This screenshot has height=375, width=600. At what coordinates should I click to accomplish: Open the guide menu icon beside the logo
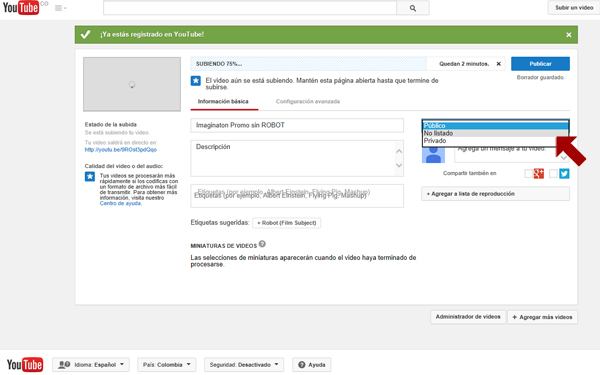(60, 8)
